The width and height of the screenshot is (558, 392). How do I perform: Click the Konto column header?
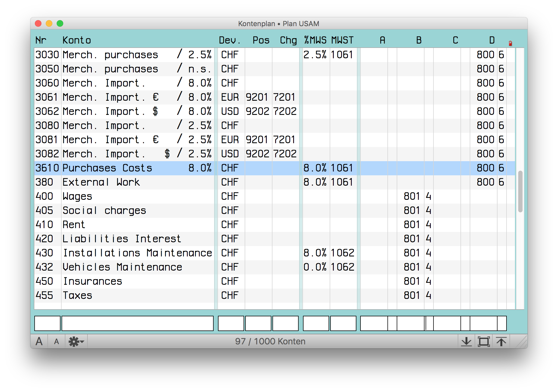[x=77, y=40]
